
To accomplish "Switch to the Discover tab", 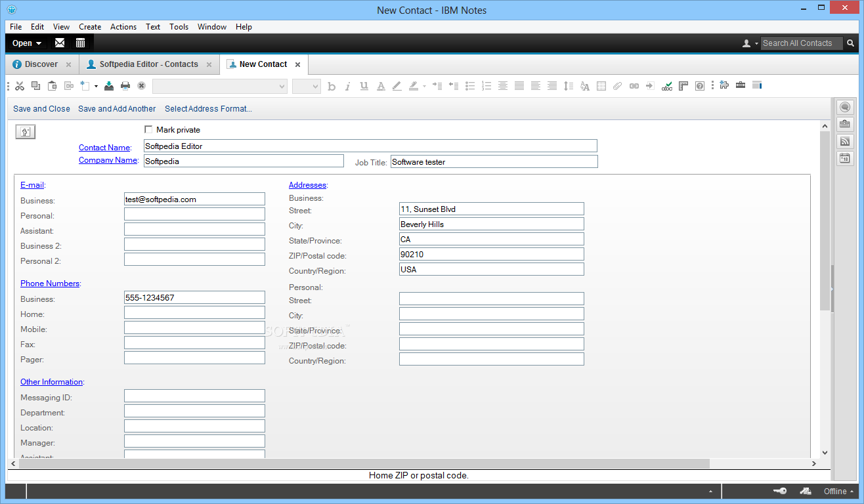I will click(41, 64).
